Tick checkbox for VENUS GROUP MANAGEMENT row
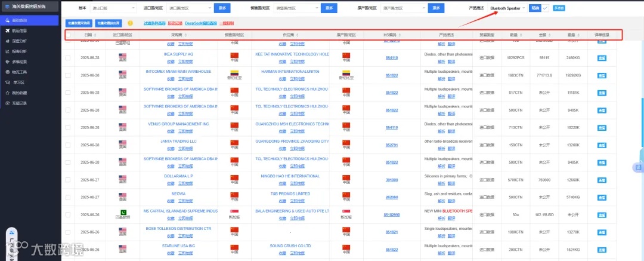The image size is (644, 261). (x=68, y=128)
